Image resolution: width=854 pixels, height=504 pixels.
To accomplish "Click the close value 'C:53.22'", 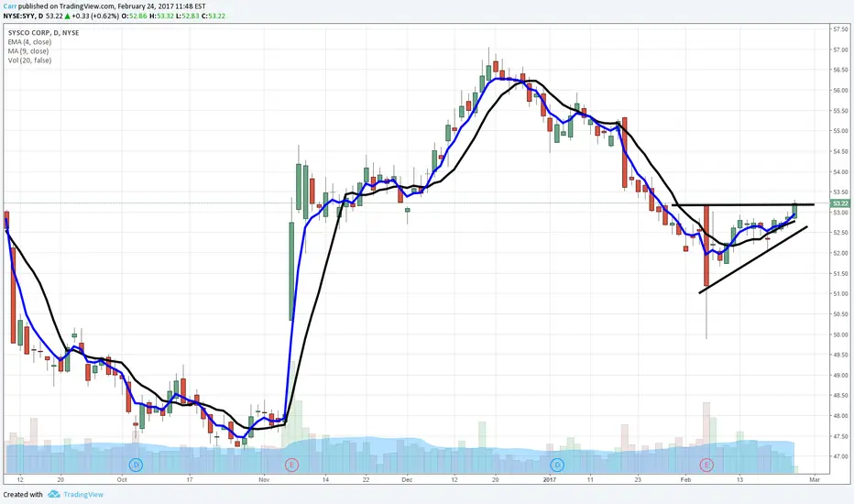I will pyautogui.click(x=213, y=16).
